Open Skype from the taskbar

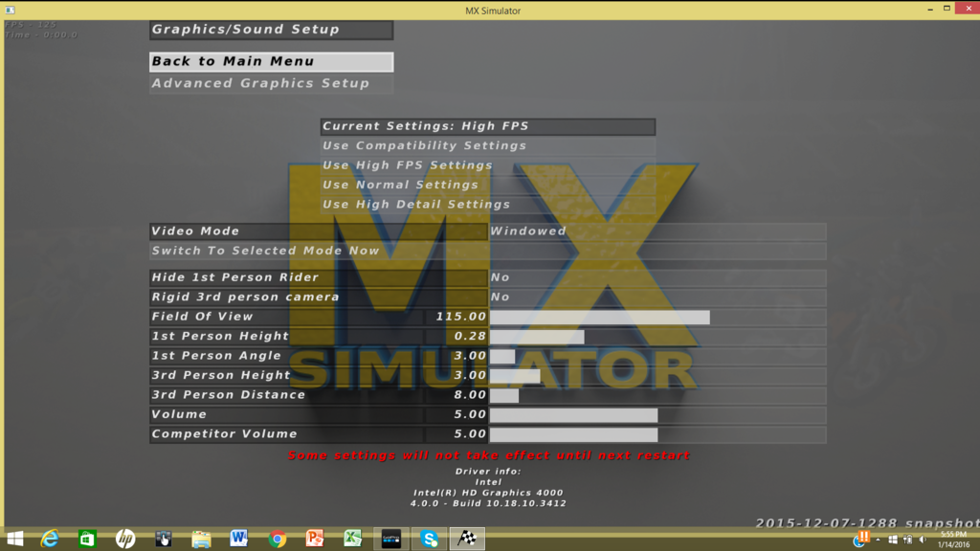[x=429, y=539]
